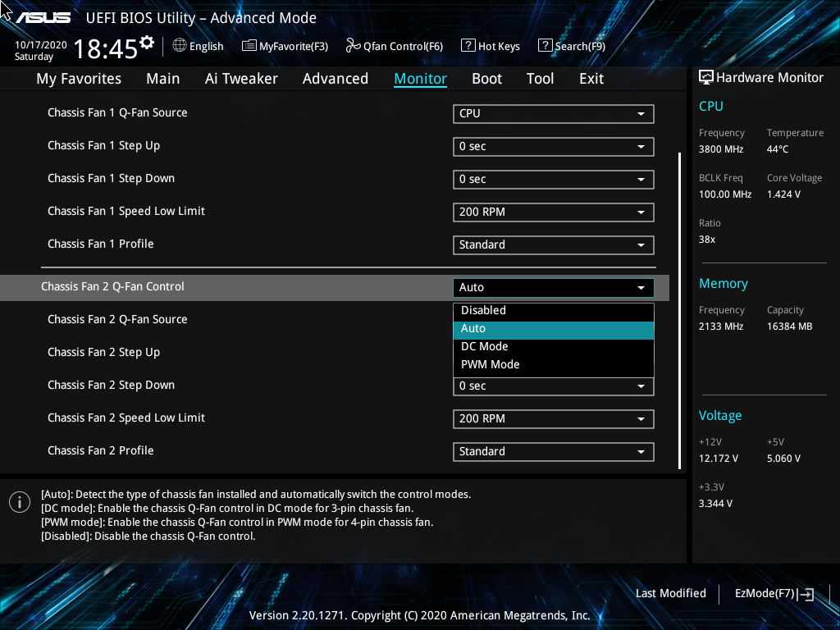Viewport: 840px width, 630px height.
Task: Select the Monitor tab
Action: coord(421,79)
